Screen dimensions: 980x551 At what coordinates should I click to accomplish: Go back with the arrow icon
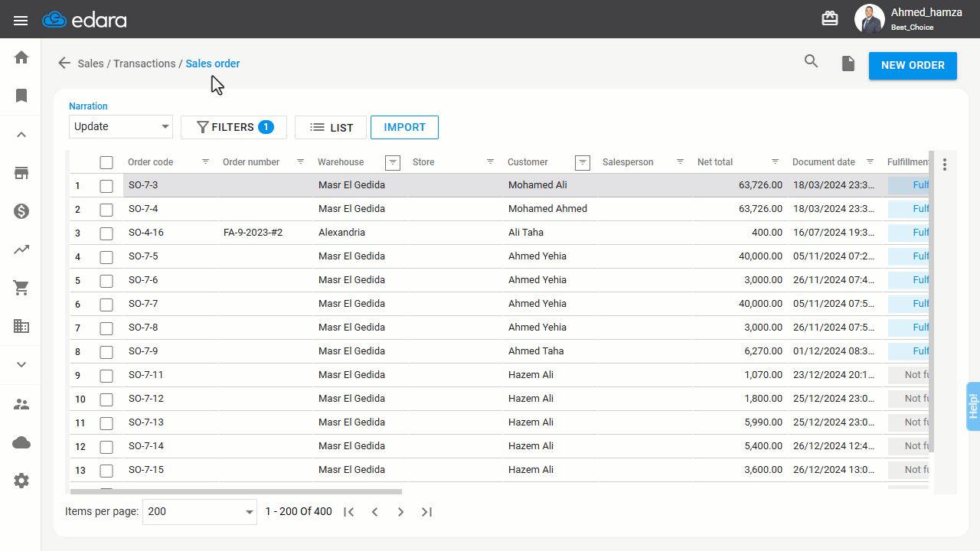pos(64,64)
